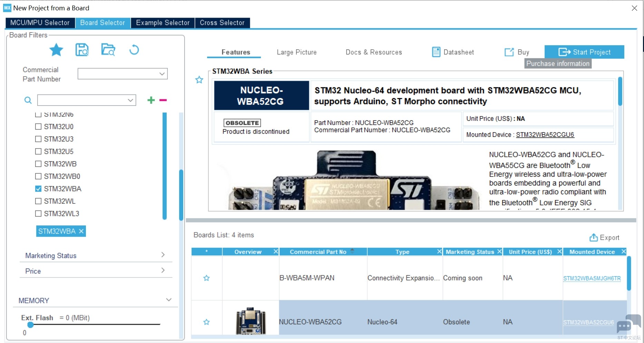This screenshot has height=343, width=644.
Task: Close the New Project from a Board window
Action: (x=634, y=8)
